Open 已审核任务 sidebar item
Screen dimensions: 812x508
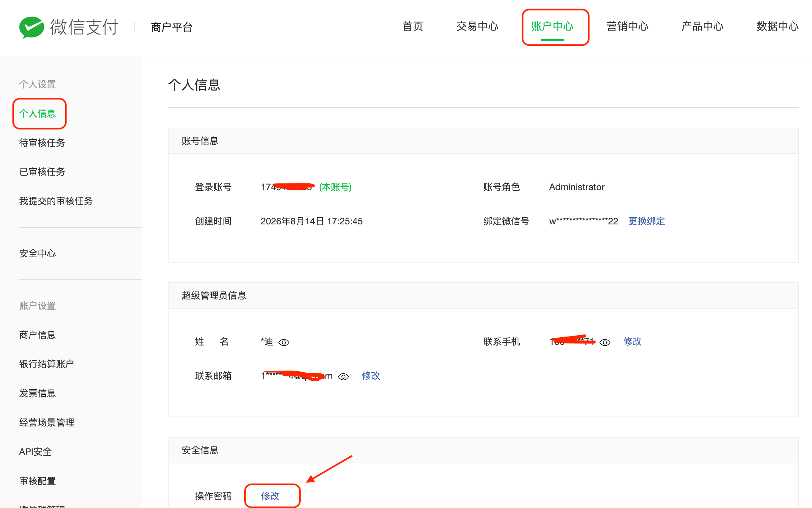pos(42,172)
